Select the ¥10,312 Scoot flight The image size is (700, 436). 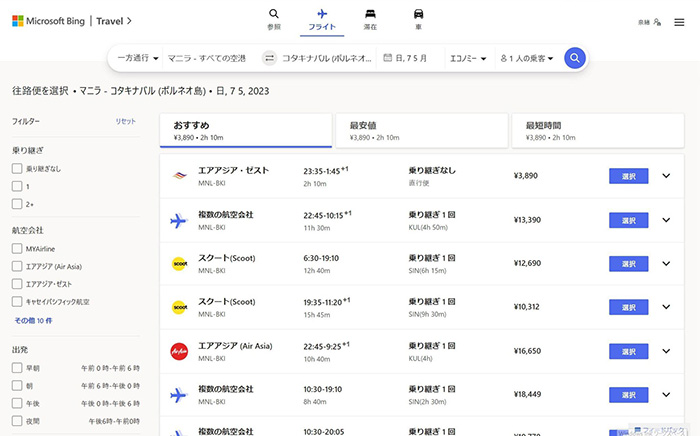click(x=629, y=307)
